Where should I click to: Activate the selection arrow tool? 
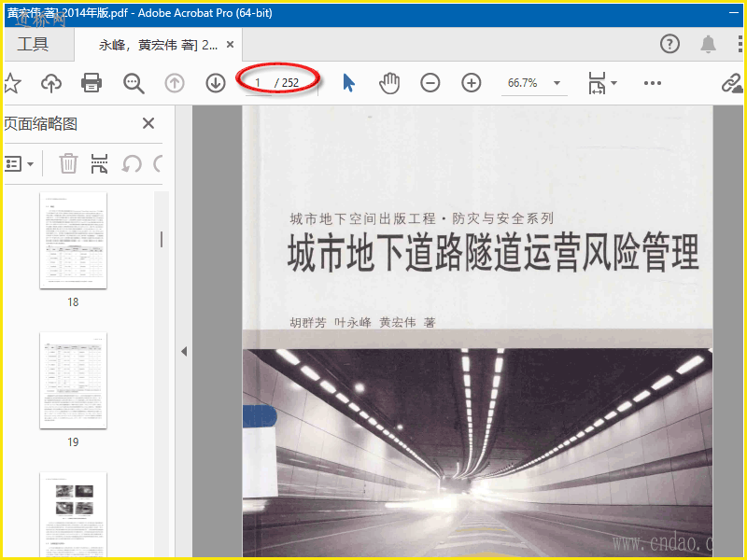pos(348,83)
